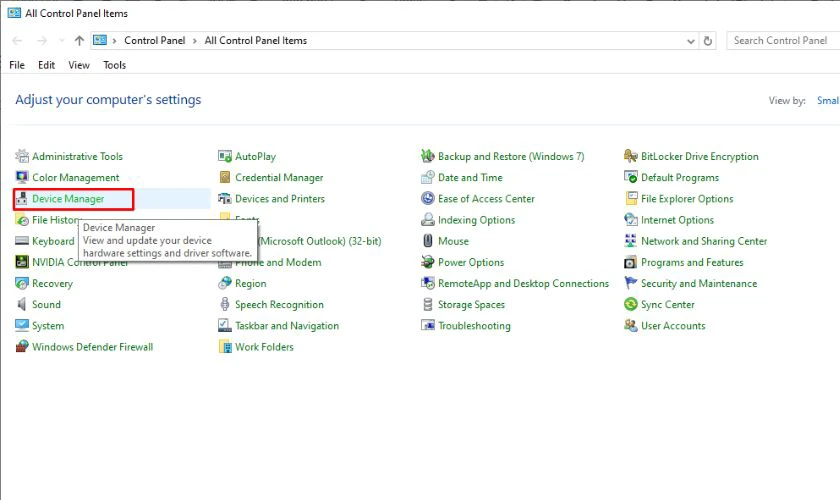Click the Sound speaker icon

[22, 304]
